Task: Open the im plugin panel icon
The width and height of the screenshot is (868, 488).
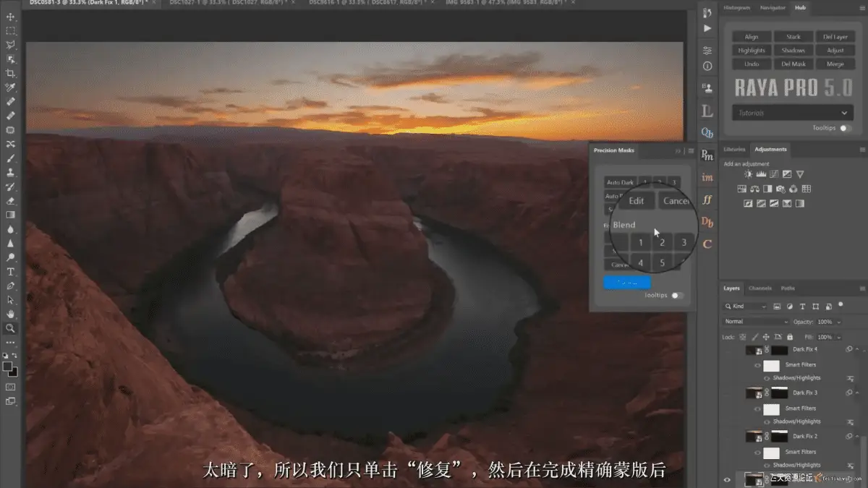Action: click(x=707, y=177)
